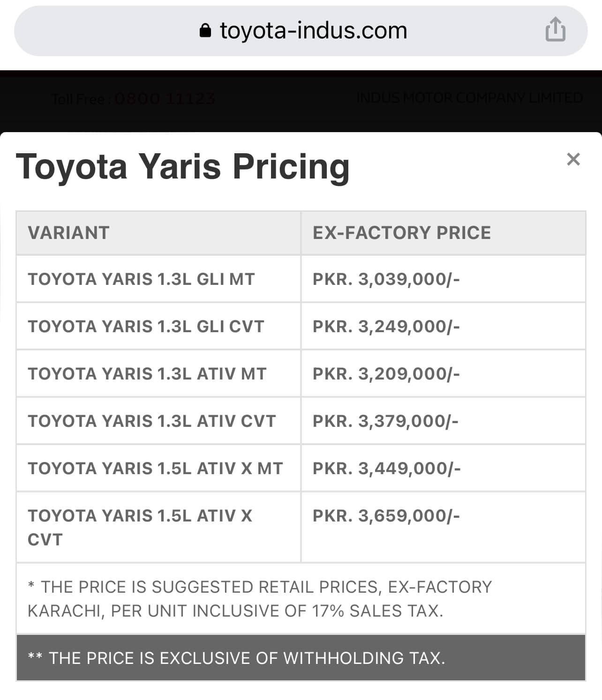
Task: Select the Toyota Yaris 1.3L ATIV MT row
Action: pyautogui.click(x=301, y=373)
